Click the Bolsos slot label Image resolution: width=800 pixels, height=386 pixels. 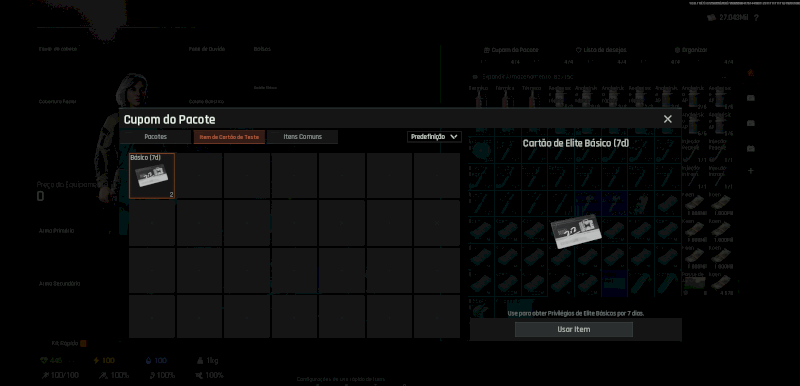(262, 49)
